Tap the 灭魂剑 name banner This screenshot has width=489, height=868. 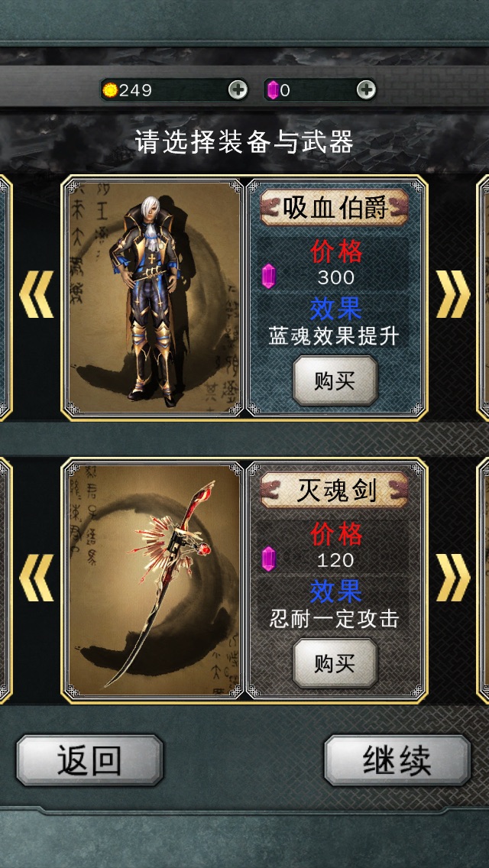[335, 491]
